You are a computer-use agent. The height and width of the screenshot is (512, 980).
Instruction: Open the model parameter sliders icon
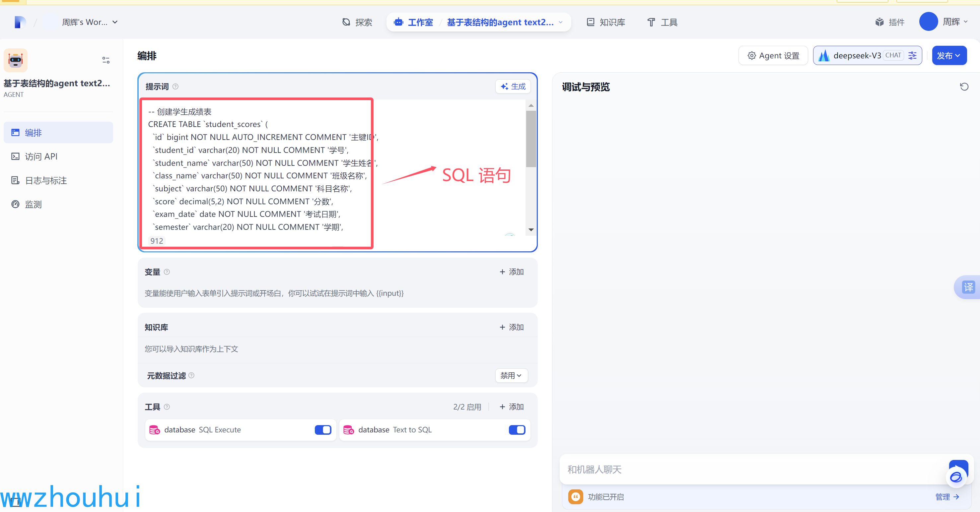tap(912, 55)
